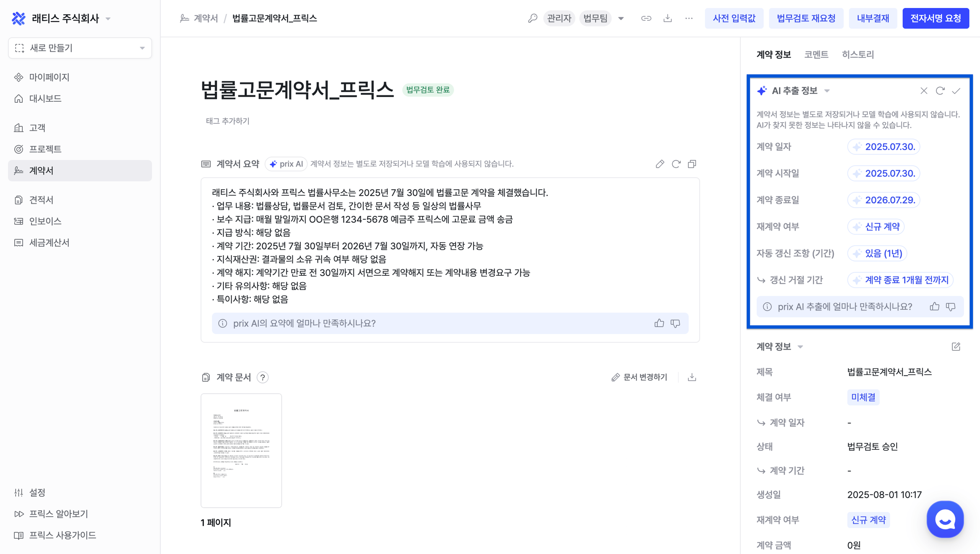Thumbs up the prix AI extraction

(934, 307)
